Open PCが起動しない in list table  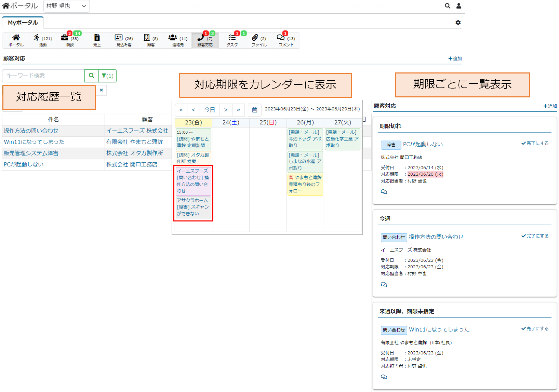[24, 164]
